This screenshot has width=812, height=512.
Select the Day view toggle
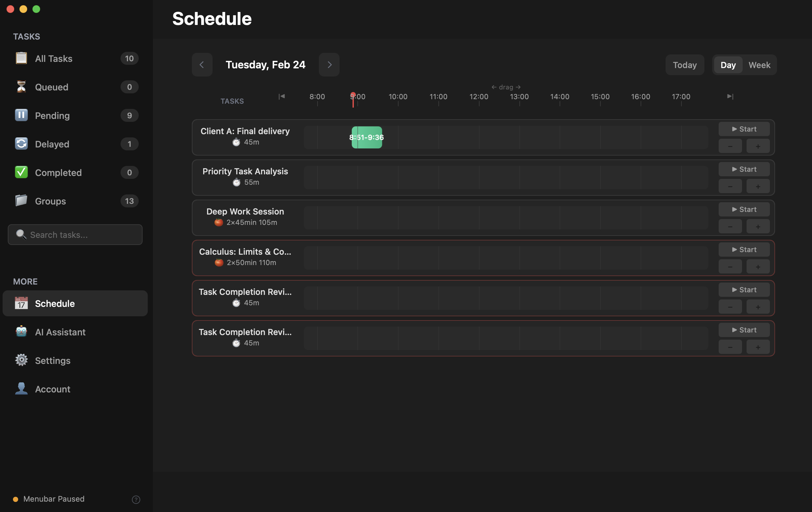pyautogui.click(x=728, y=65)
